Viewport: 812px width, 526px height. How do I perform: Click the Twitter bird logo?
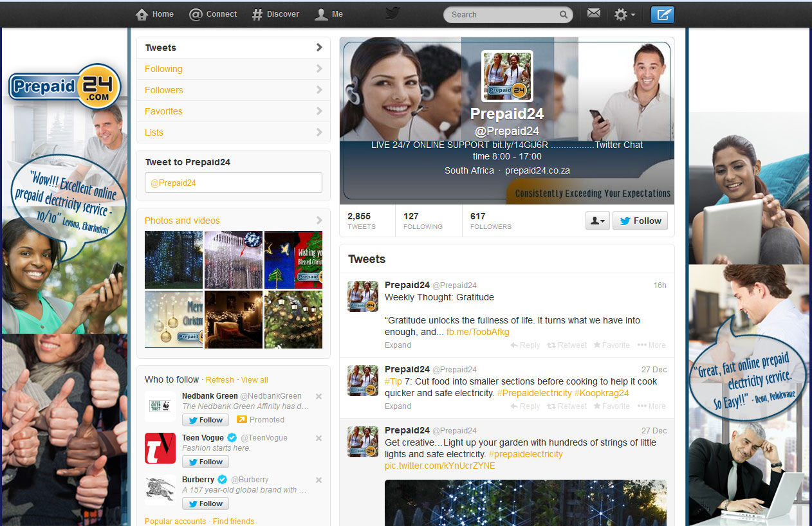coord(392,14)
